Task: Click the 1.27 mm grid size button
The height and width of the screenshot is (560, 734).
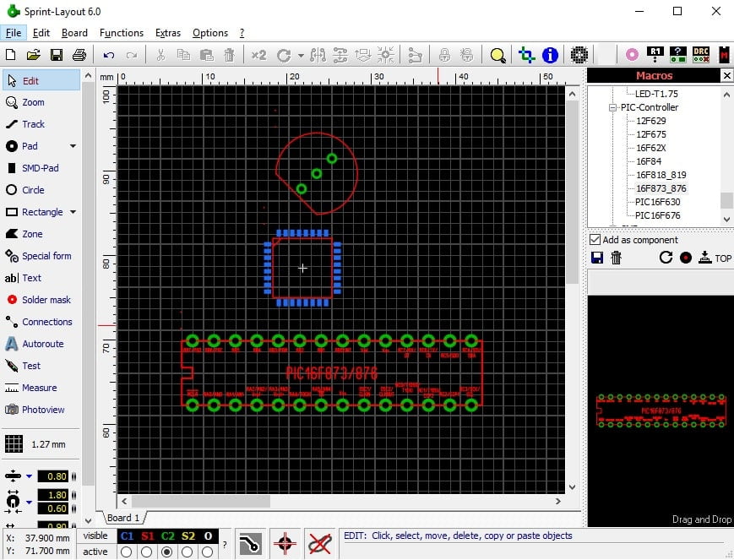Action: point(35,444)
